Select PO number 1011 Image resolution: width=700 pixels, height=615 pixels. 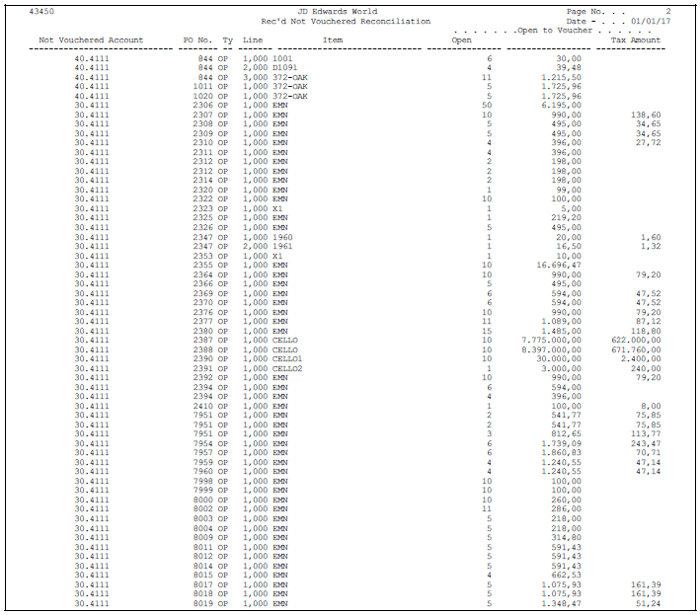(202, 86)
